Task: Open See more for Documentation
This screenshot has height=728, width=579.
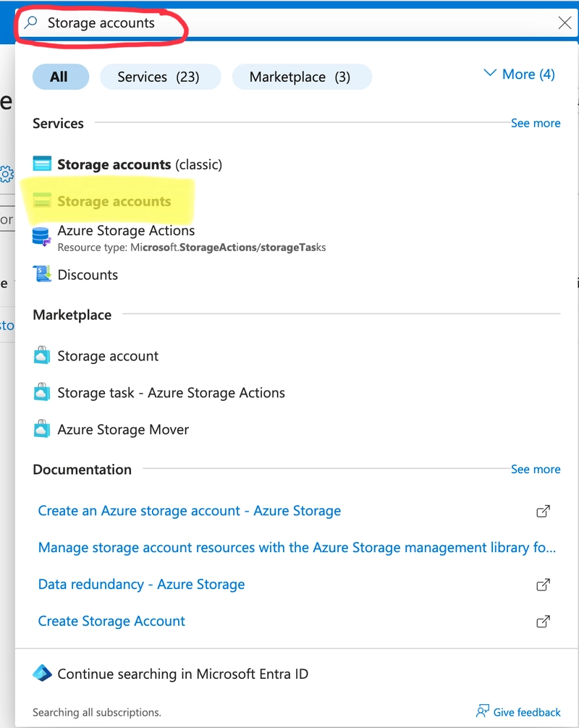Action: [536, 469]
